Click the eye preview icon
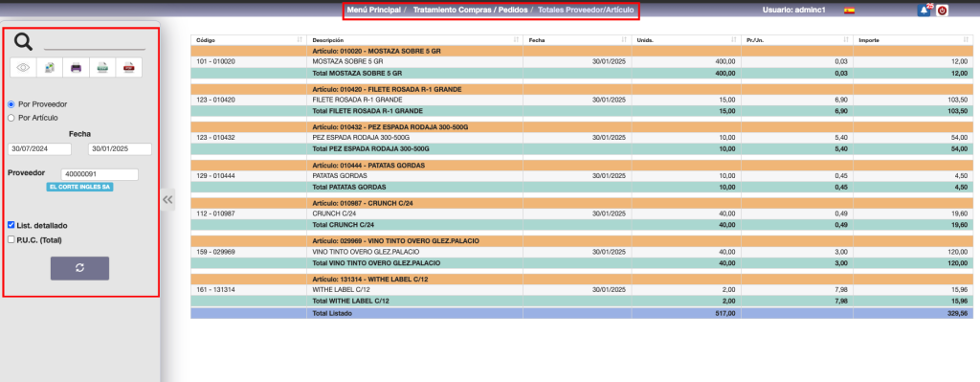Viewport: 980px width, 382px height. [23, 68]
